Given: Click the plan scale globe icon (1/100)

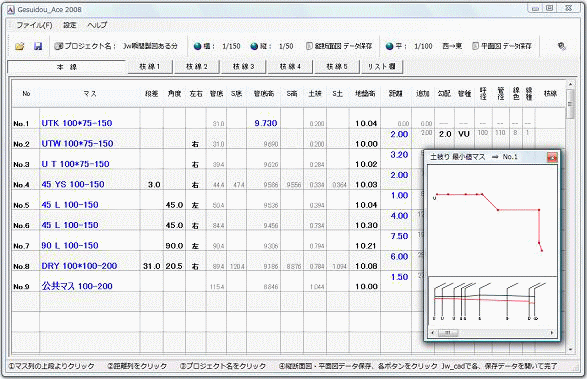Looking at the screenshot, I should click(x=389, y=46).
